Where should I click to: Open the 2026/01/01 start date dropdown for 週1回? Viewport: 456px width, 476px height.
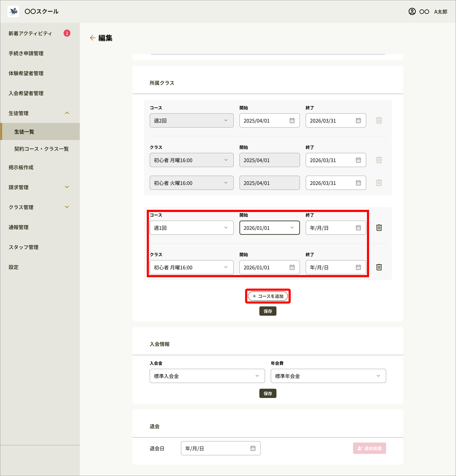[x=270, y=228]
